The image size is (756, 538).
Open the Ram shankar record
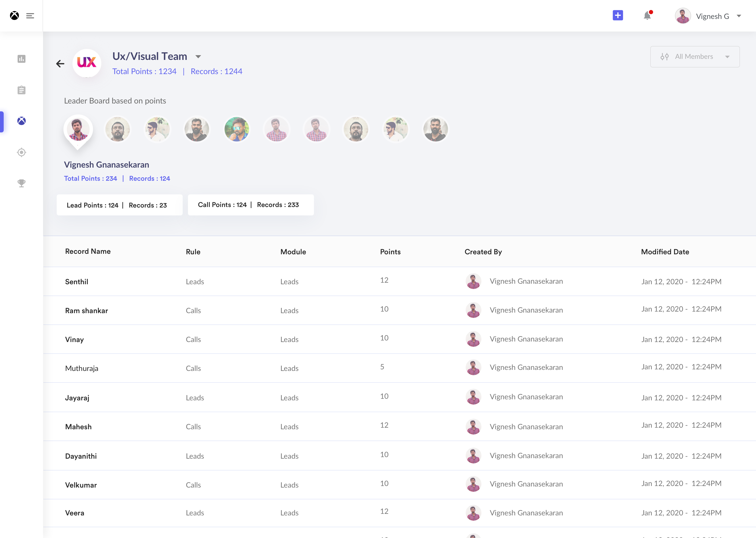tap(86, 311)
